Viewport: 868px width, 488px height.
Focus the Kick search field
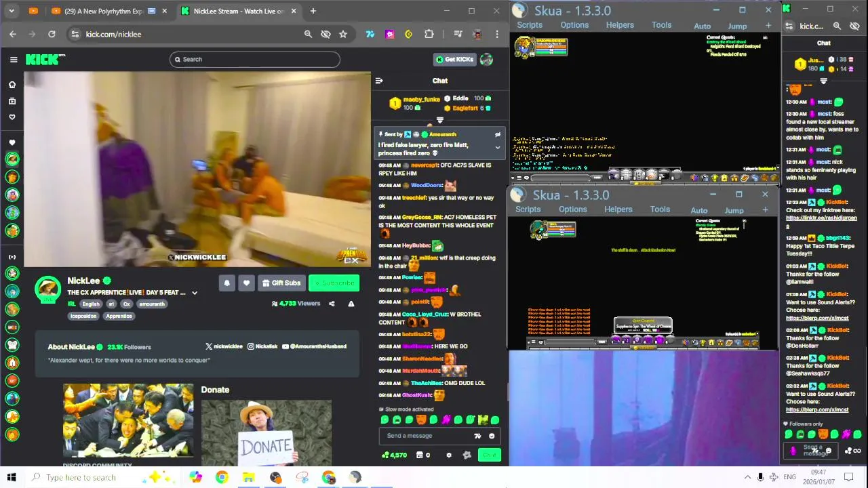[x=255, y=60]
